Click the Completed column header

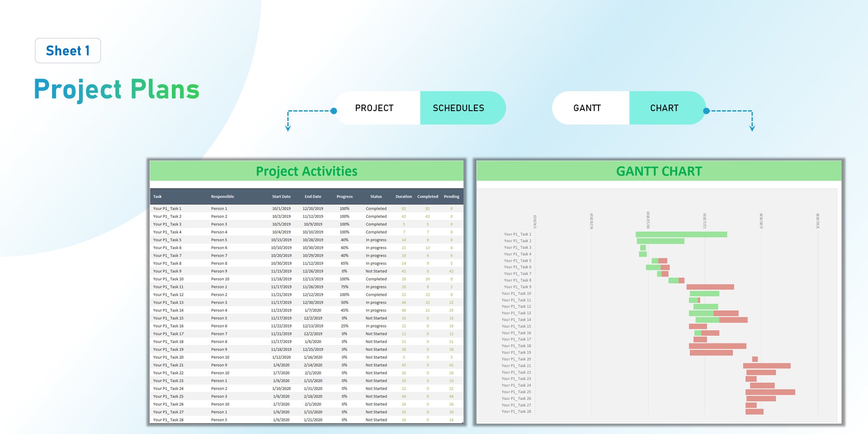point(427,197)
